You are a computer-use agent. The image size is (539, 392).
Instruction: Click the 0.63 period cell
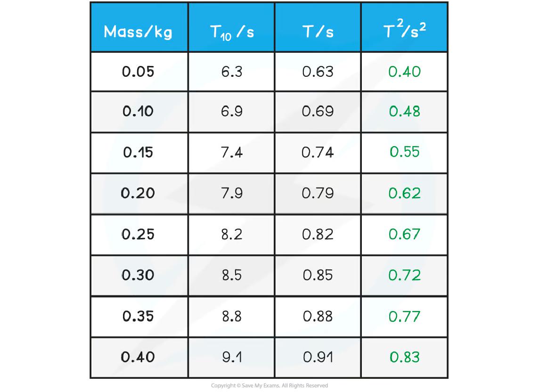(x=318, y=72)
